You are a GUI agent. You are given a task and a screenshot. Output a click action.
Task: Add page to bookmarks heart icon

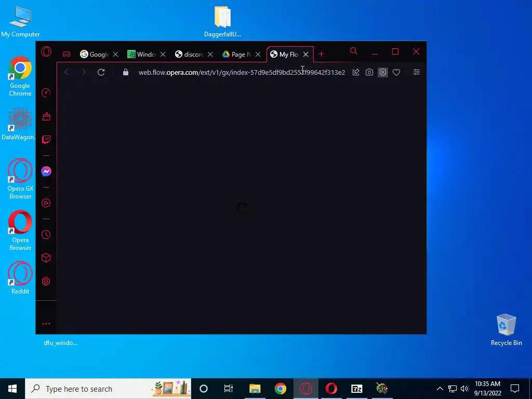coord(396,72)
